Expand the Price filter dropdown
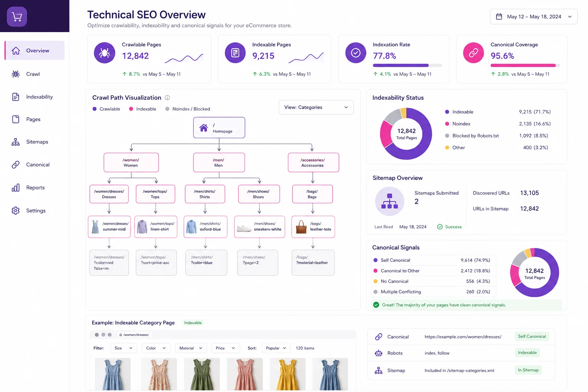This screenshot has height=392, width=588. (x=225, y=348)
